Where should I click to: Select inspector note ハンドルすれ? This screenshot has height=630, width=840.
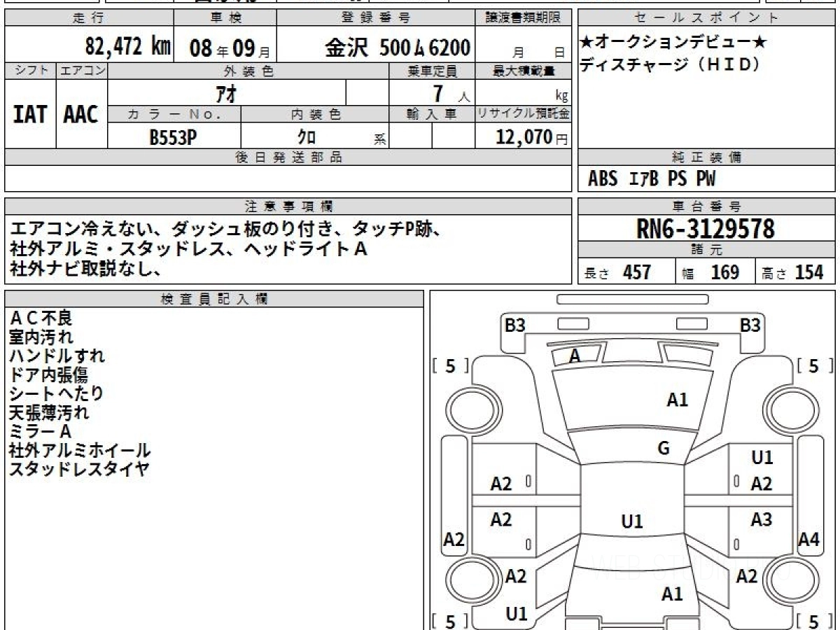tap(57, 356)
